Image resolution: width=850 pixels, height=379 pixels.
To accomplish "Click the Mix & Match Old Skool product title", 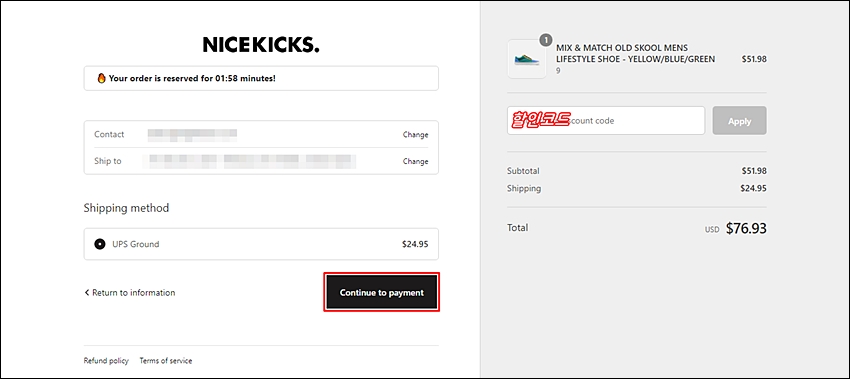I will [635, 54].
